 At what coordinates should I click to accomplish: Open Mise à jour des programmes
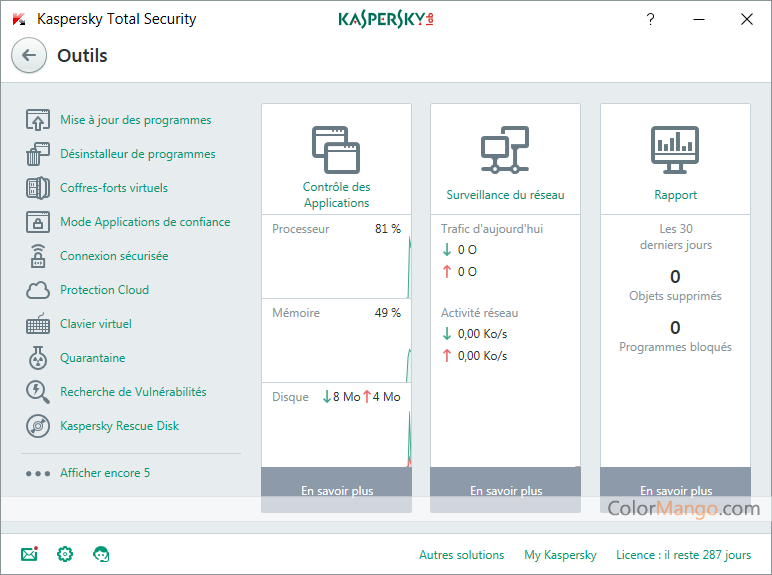click(135, 120)
